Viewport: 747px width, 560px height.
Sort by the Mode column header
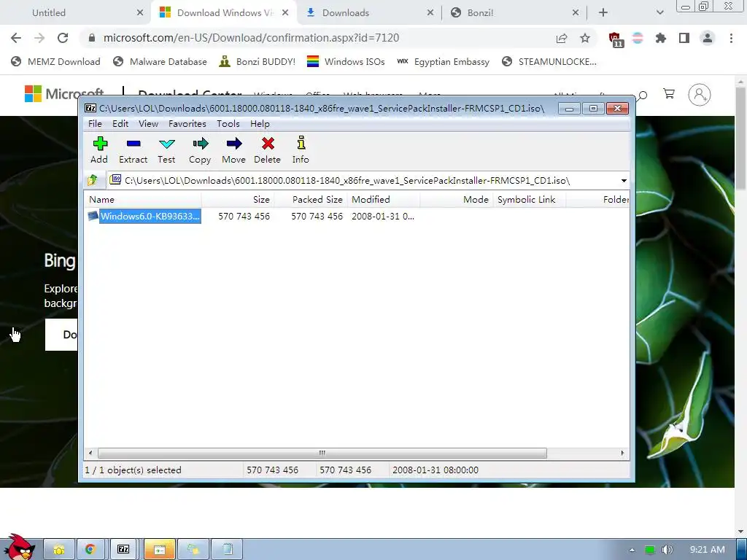coord(457,200)
